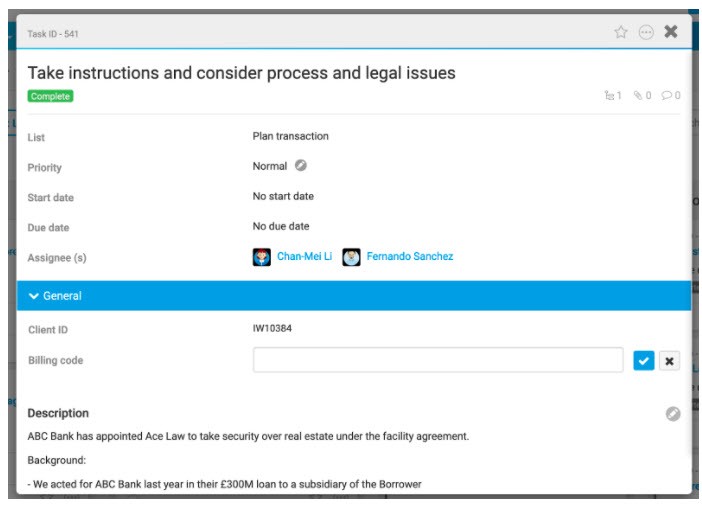The width and height of the screenshot is (702, 508).
Task: Select the No due date value
Action: tap(281, 226)
